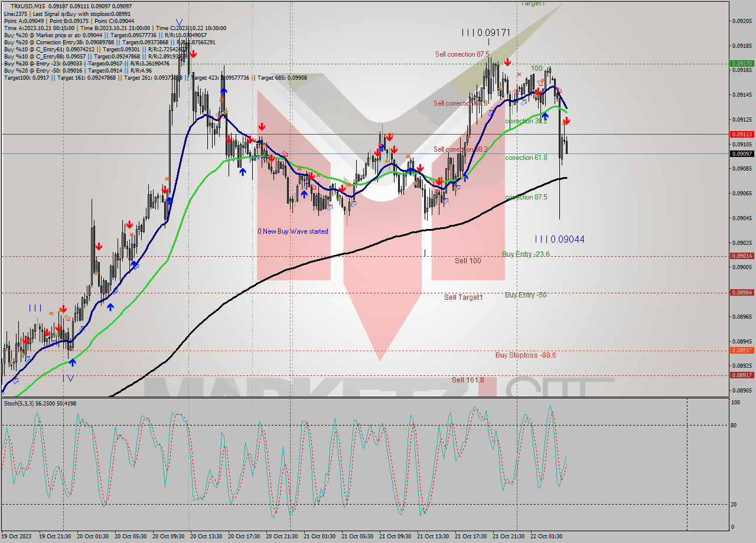Viewport: 756px width, 543px height.
Task: Select the "Buy Stoploss -88.6" label
Action: click(526, 355)
